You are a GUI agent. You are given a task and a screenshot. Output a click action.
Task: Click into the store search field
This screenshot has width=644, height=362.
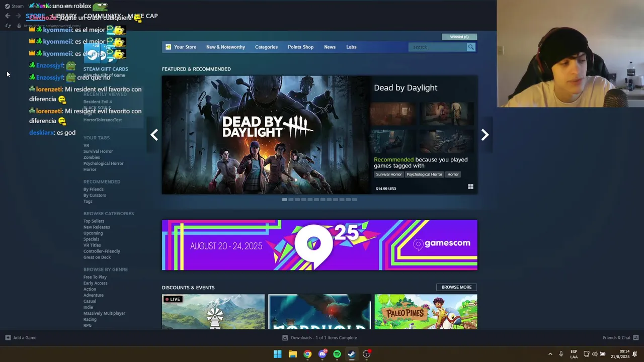(x=438, y=47)
